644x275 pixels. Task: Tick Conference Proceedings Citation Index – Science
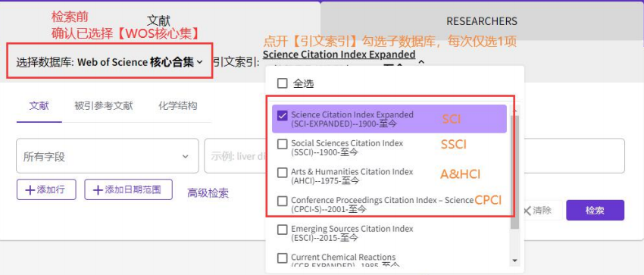click(282, 201)
